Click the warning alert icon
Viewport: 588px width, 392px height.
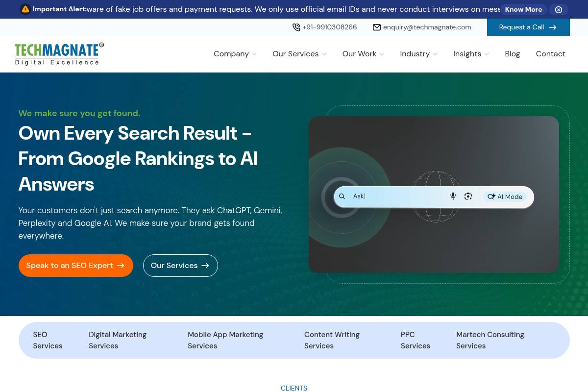click(x=25, y=9)
